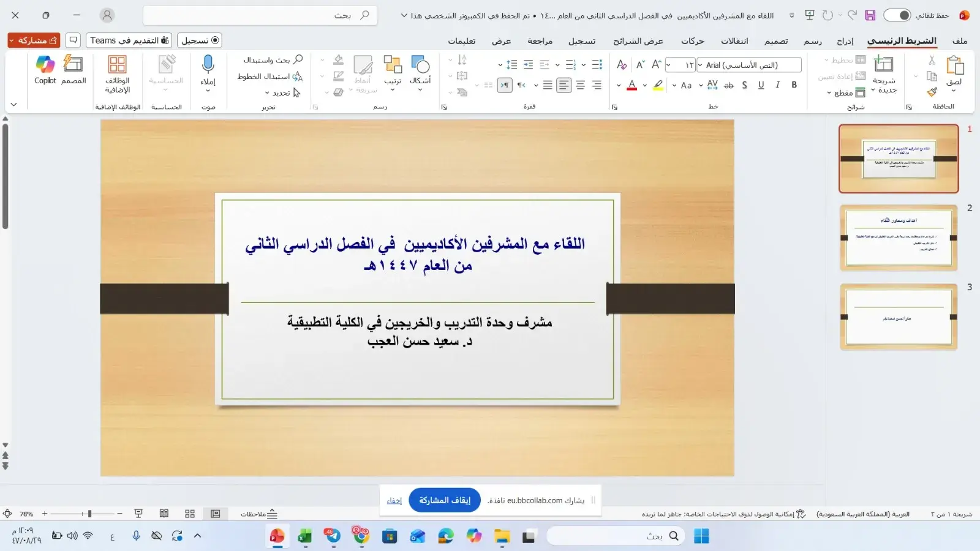Open Copilot from the ribbon
Screen dimensions: 980x551
click(x=44, y=69)
